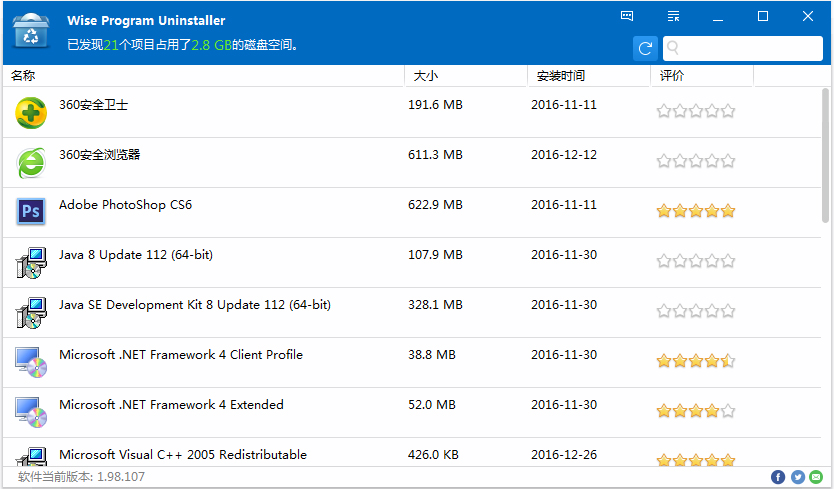This screenshot has width=834, height=489.
Task: Share on Twitter via status bar icon
Action: click(x=797, y=477)
